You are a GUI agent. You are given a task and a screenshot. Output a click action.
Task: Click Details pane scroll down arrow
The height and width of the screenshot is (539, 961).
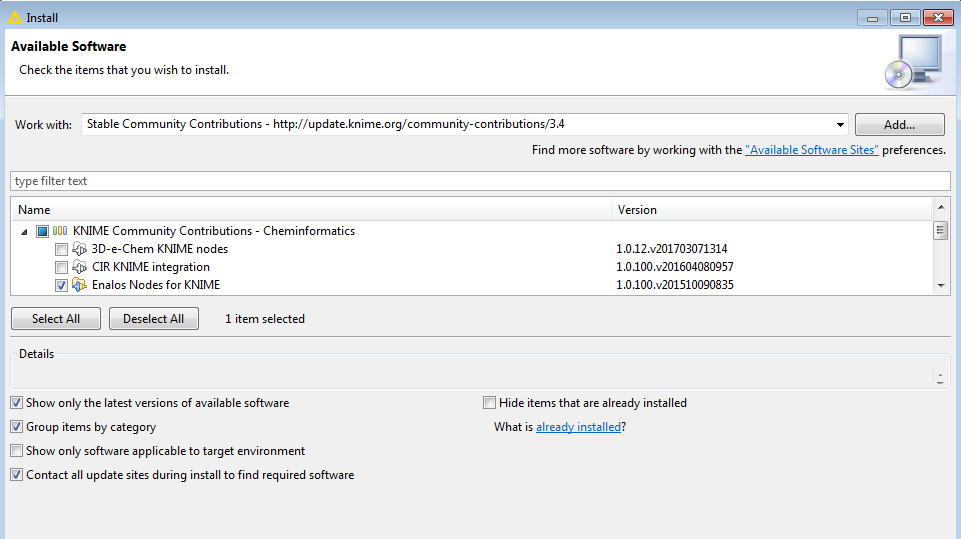(940, 381)
